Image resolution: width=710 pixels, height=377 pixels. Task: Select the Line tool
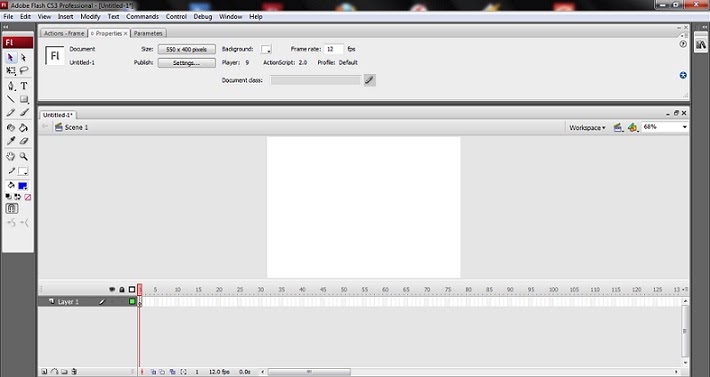tap(10, 99)
